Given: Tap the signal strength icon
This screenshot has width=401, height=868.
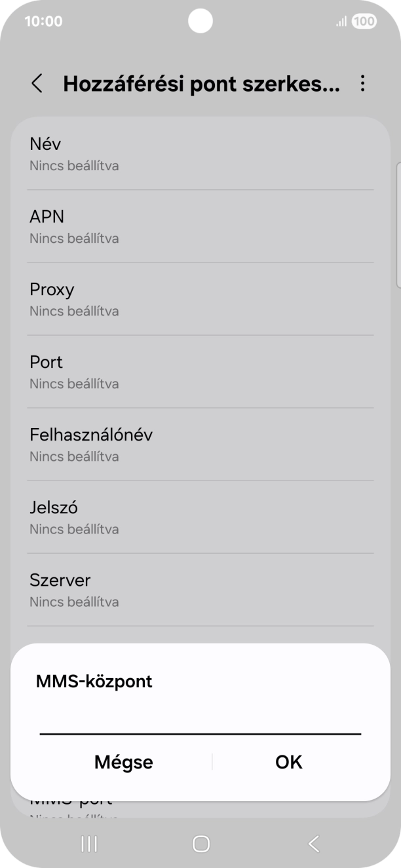Looking at the screenshot, I should coord(339,20).
